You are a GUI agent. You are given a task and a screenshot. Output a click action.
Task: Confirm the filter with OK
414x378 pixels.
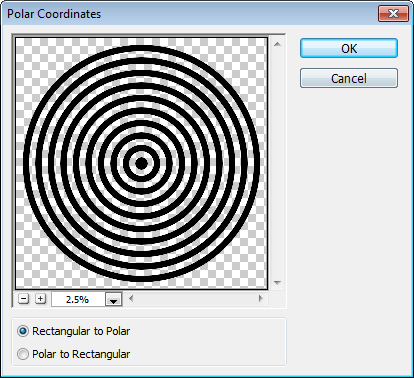pos(349,48)
